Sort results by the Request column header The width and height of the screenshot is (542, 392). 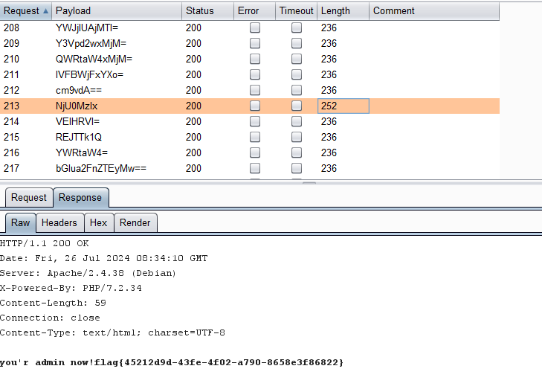(x=22, y=10)
